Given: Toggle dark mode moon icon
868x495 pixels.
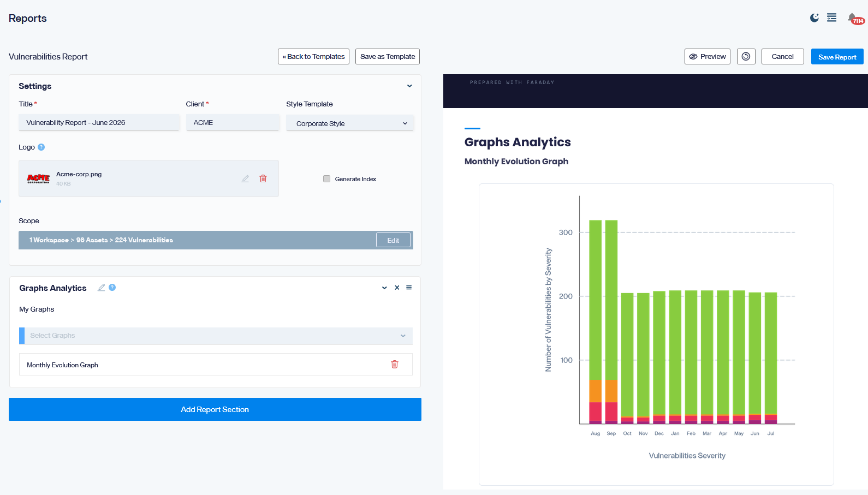Looking at the screenshot, I should tap(815, 18).
